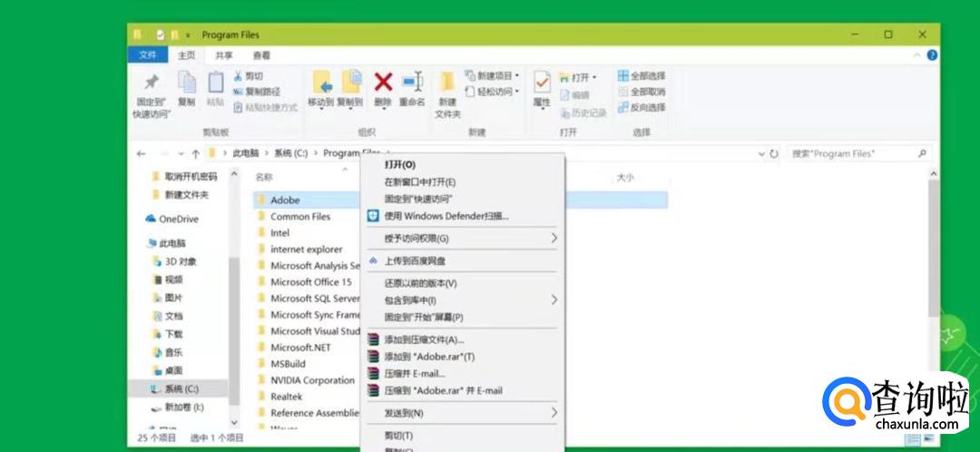Select OneDrive in the navigation pane
The width and height of the screenshot is (980, 452).
(172, 219)
